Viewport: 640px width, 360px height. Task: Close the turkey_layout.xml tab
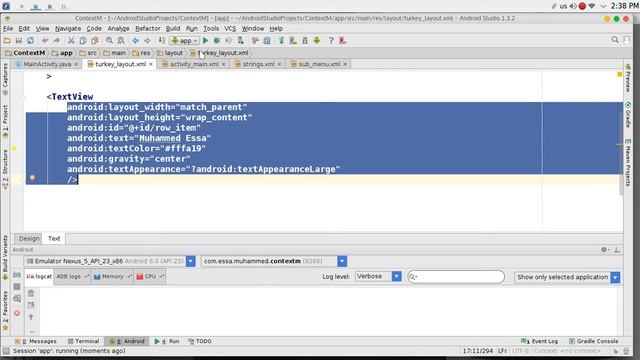[151, 64]
